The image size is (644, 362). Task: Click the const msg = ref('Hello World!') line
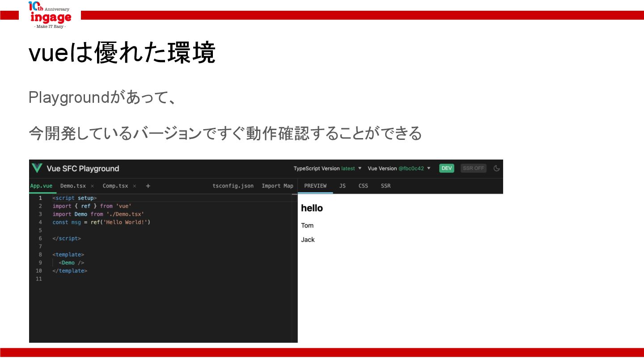[101, 222]
